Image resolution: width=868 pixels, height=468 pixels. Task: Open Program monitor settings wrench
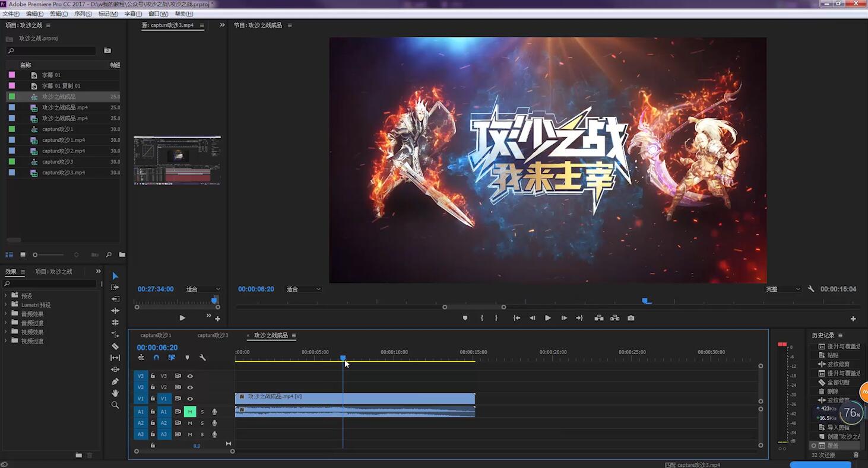pos(811,289)
